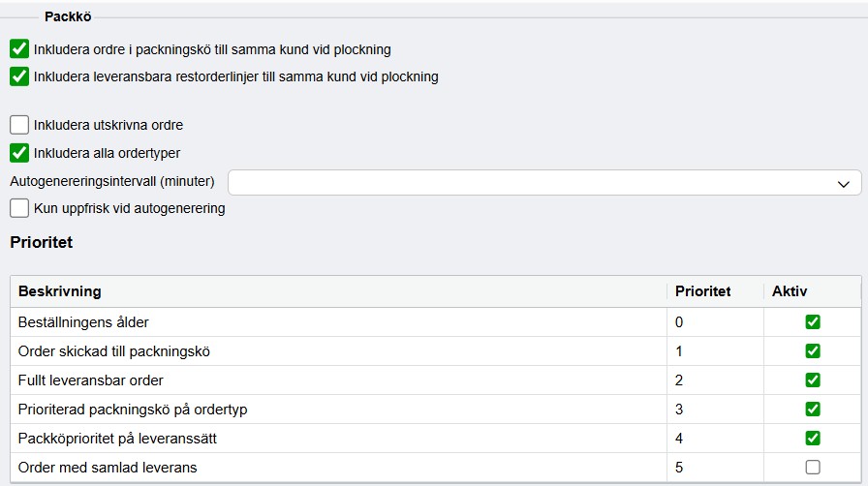The width and height of the screenshot is (868, 486).
Task: Uncheck 'Inkludera leveransbara restorderlinjer' checkbox
Action: pos(19,76)
